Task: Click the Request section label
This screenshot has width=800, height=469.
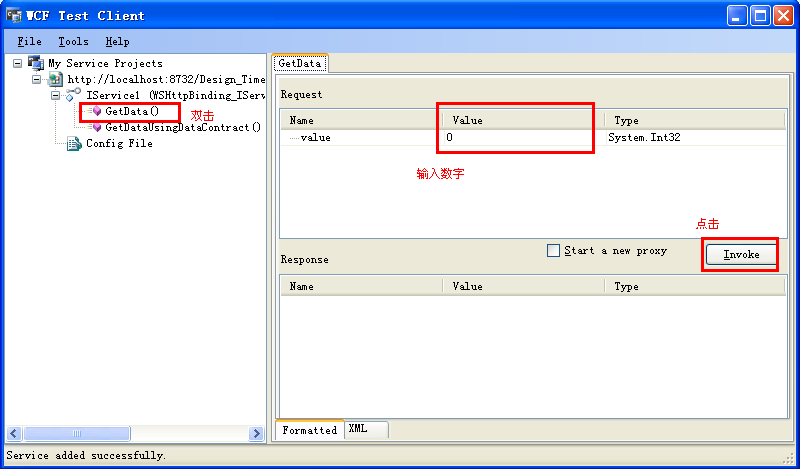Action: (x=302, y=94)
